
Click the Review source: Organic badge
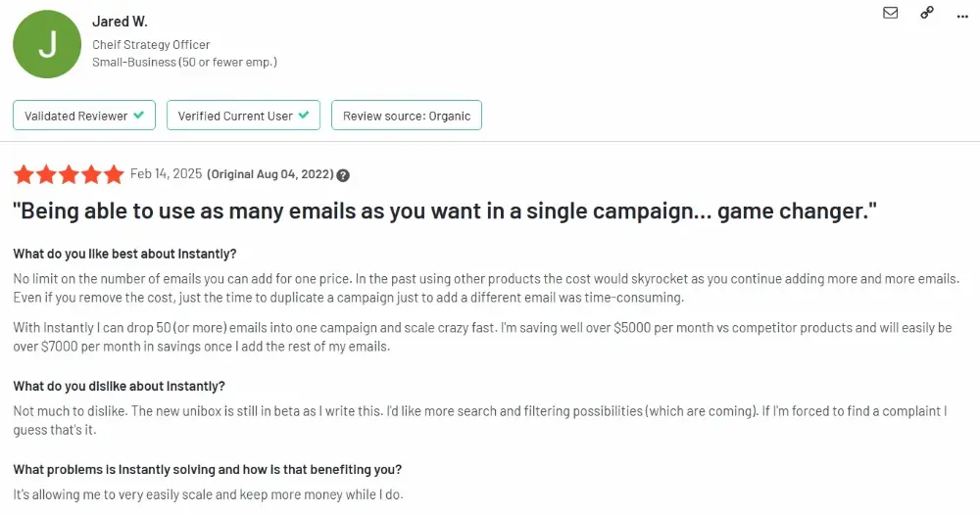pos(407,116)
